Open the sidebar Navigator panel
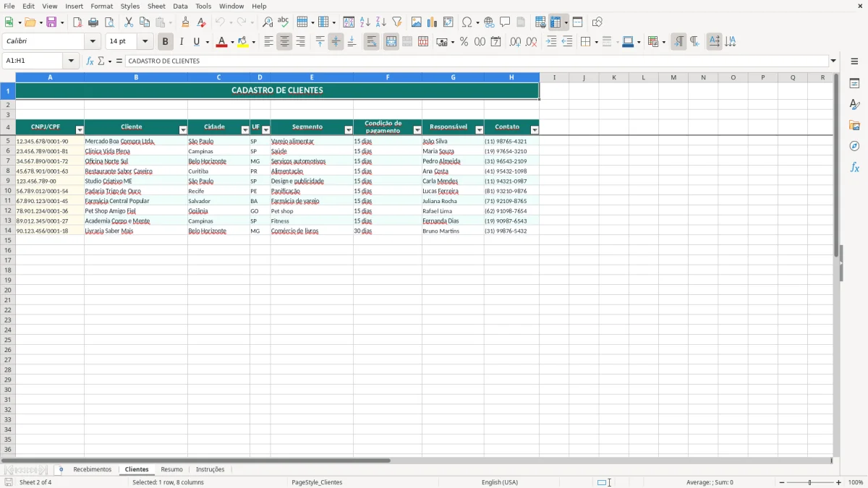Image resolution: width=868 pixels, height=488 pixels. click(x=854, y=146)
